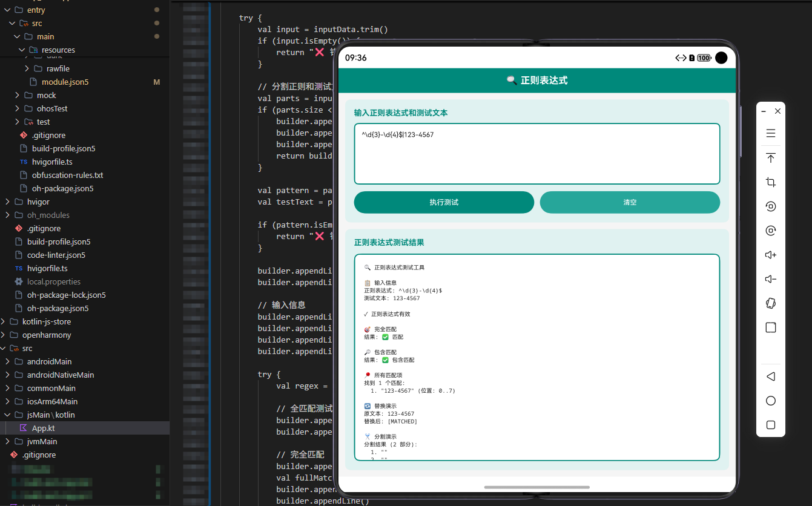Screen dimensions: 812x506
Task: Open local.properties file
Action: click(x=54, y=281)
